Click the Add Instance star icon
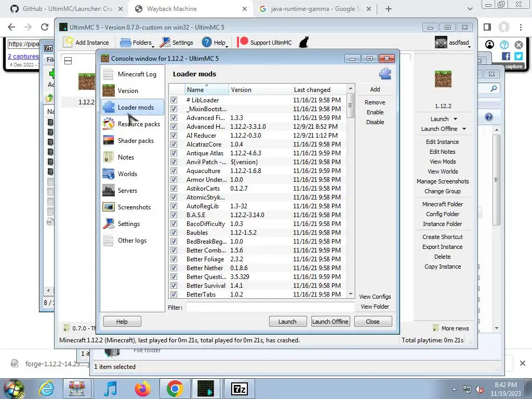 pos(68,42)
